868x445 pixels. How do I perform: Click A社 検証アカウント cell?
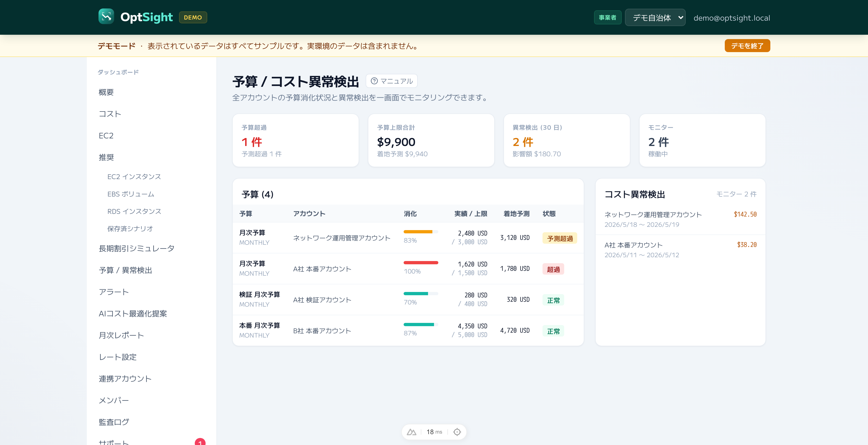click(322, 300)
